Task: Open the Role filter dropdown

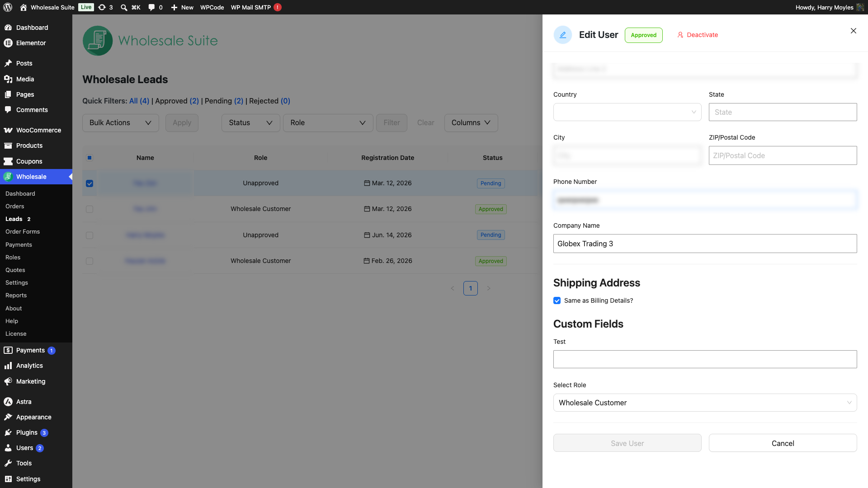Action: coord(328,123)
